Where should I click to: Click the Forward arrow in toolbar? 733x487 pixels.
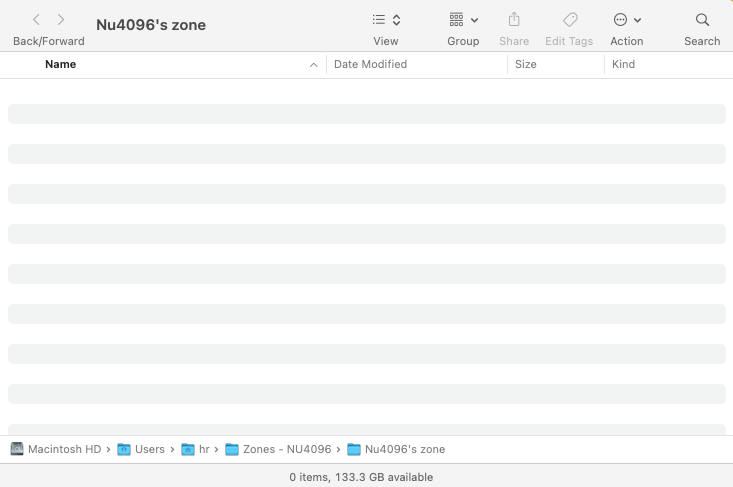point(61,20)
